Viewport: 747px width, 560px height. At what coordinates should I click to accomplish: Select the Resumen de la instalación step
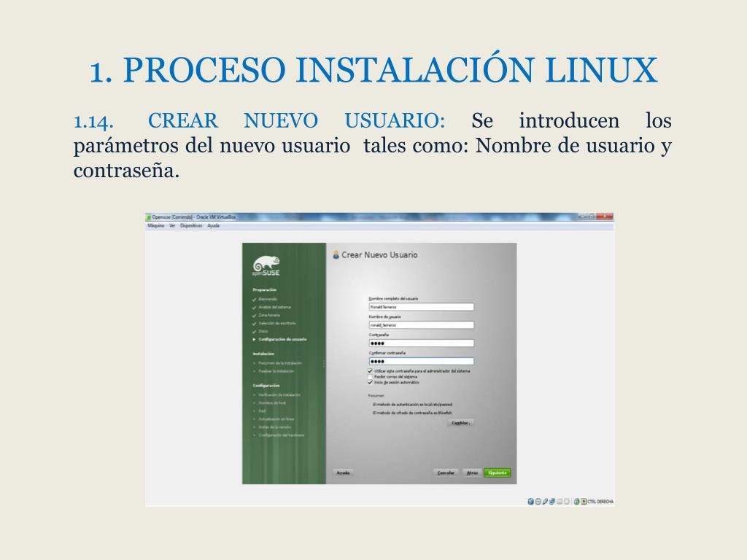(280, 363)
